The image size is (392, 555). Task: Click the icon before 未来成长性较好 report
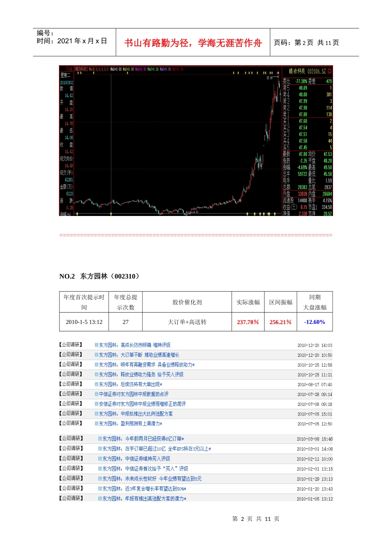pos(100,479)
